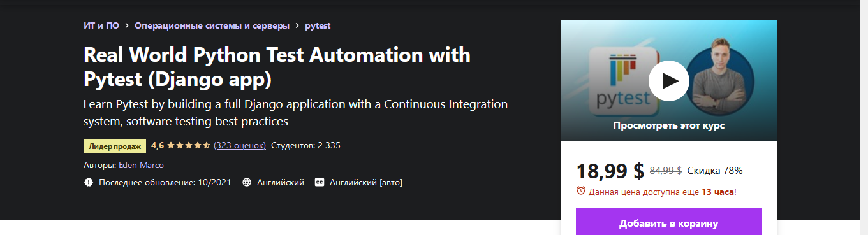Image resolution: width=868 pixels, height=235 pixels.
Task: Click the 'Лидер продаж' bestseller badge
Action: point(115,146)
